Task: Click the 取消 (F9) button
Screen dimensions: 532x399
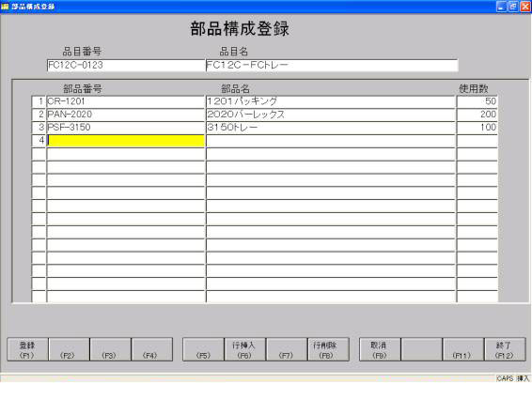Action: pos(380,349)
